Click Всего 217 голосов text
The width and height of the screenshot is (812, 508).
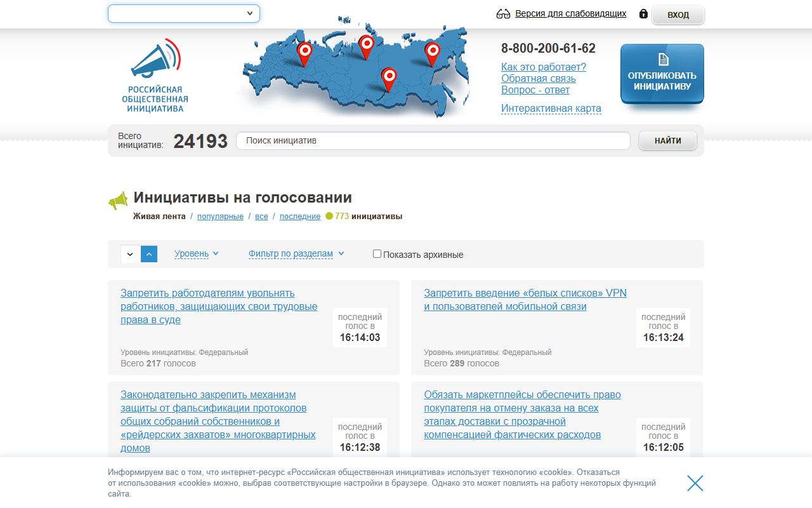click(158, 363)
